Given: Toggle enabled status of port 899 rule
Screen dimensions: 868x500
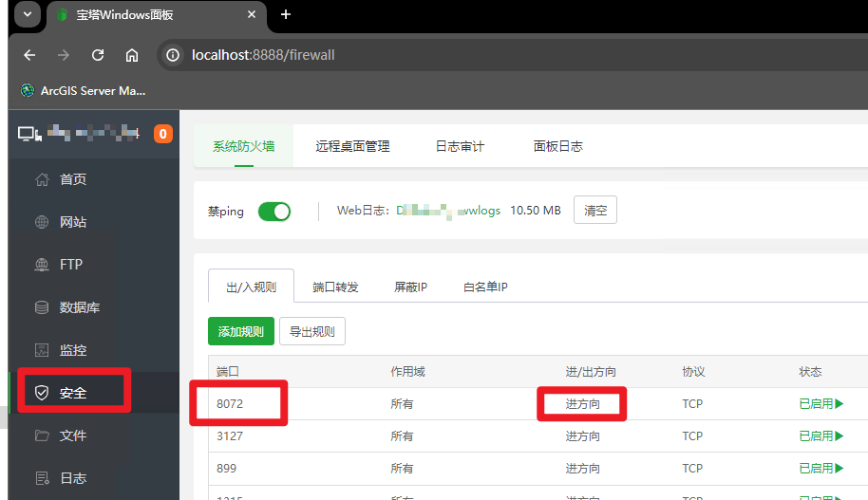Looking at the screenshot, I should [x=821, y=468].
